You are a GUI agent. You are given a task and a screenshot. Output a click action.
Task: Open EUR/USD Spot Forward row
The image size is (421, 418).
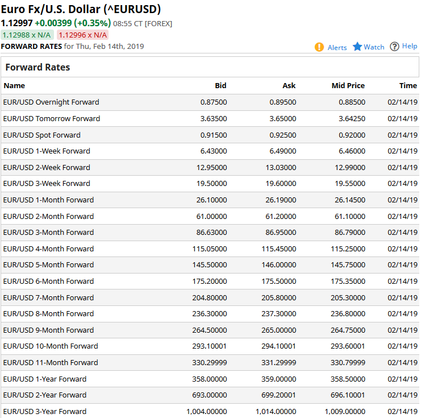[210, 135]
